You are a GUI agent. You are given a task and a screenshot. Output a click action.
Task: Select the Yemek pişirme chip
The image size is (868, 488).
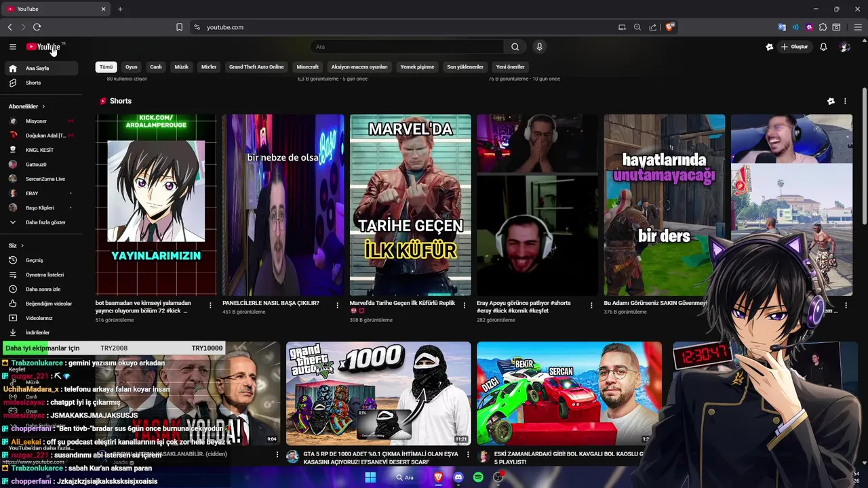click(x=417, y=67)
